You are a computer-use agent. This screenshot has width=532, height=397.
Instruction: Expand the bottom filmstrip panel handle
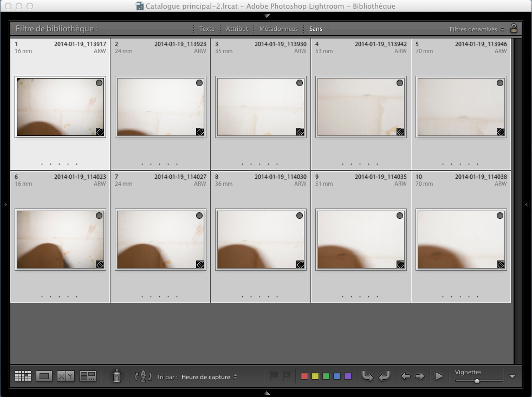pos(266,393)
